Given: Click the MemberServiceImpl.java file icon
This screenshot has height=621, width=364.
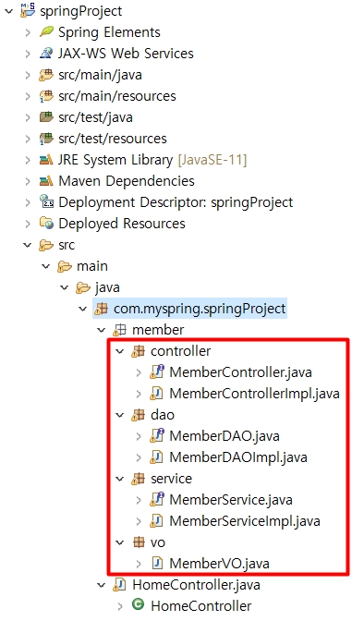Looking at the screenshot, I should point(157,521).
